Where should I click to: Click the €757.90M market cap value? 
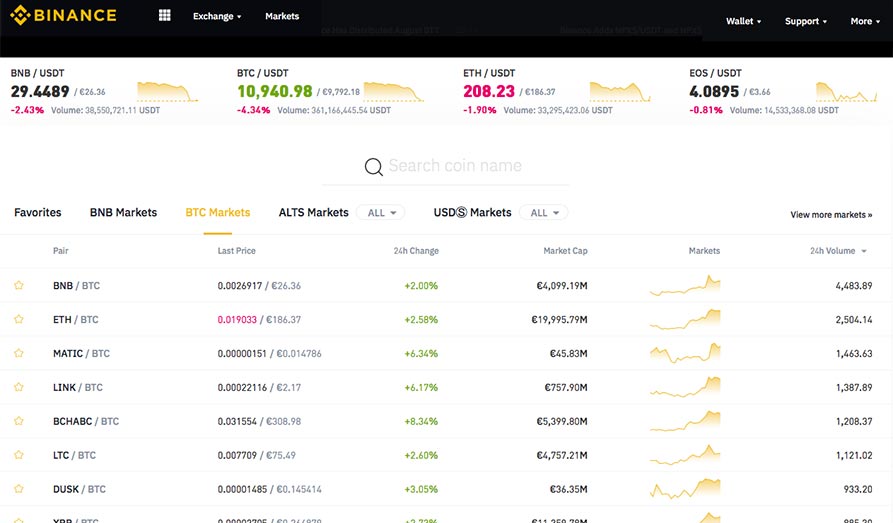click(566, 387)
